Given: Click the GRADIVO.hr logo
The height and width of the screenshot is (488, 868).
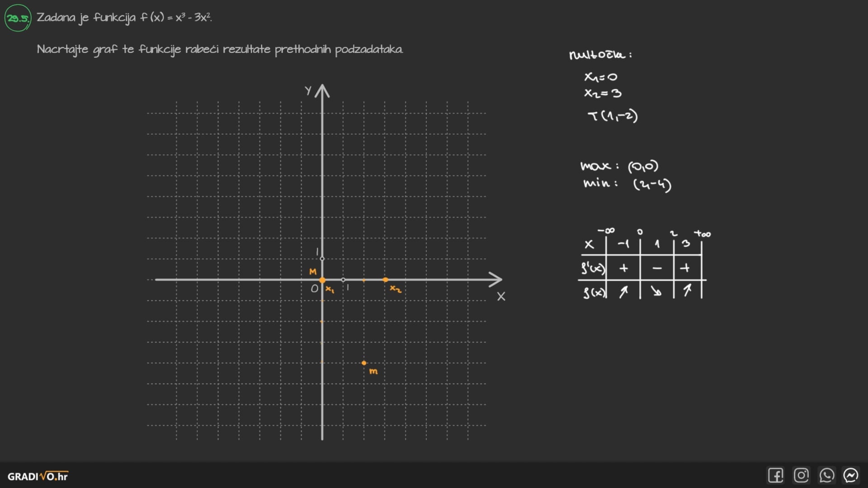Looking at the screenshot, I should [x=38, y=476].
